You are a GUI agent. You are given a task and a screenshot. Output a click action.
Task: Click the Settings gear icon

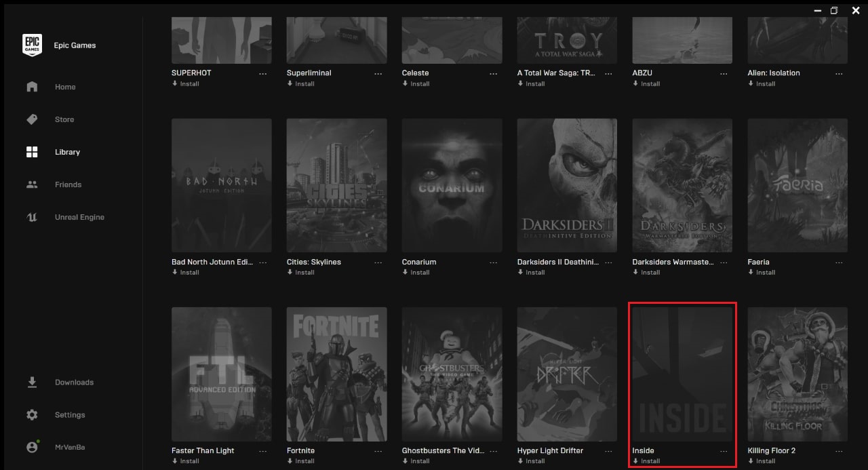32,415
